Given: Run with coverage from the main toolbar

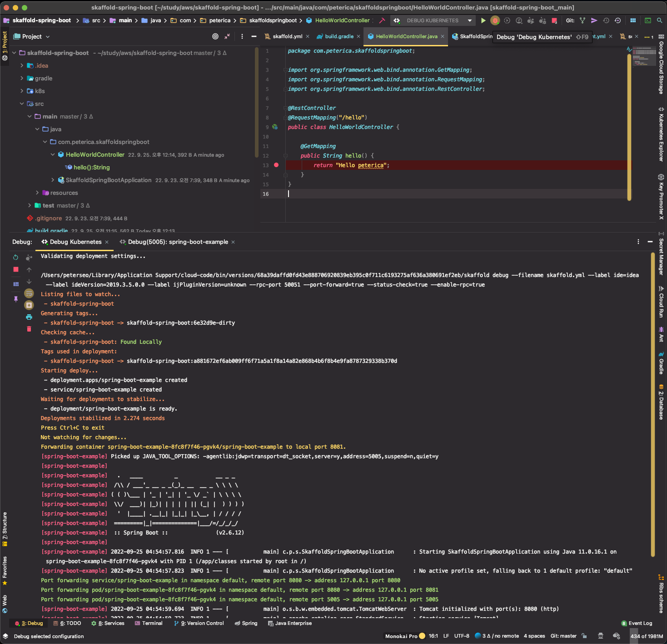Looking at the screenshot, I should 507,20.
